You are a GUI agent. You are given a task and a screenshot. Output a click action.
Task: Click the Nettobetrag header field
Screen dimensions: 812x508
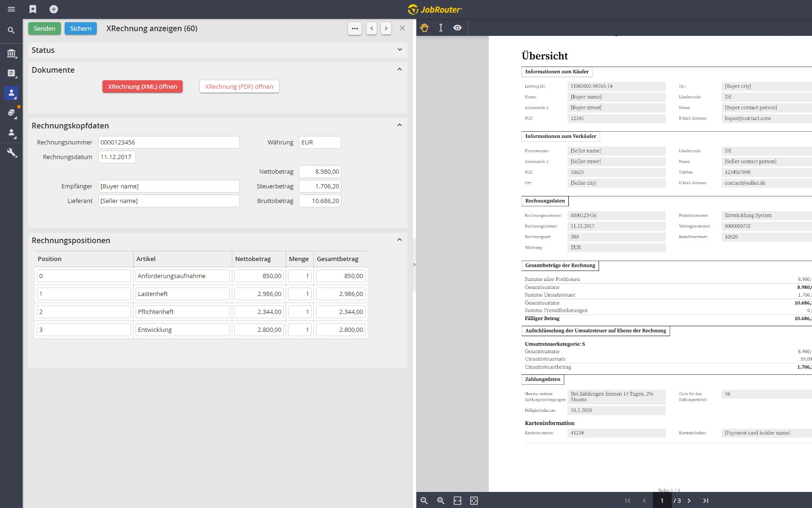(320, 171)
